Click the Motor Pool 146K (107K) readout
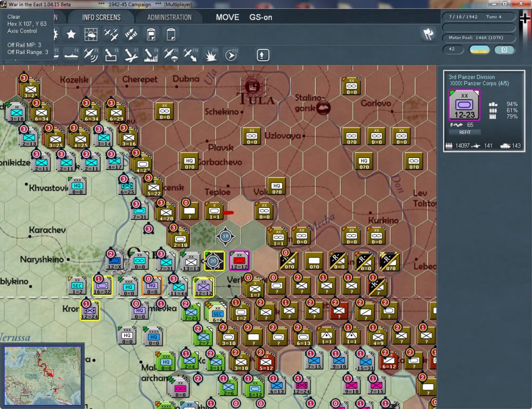Viewport: 532px width, 409px height. pyautogui.click(x=479, y=37)
